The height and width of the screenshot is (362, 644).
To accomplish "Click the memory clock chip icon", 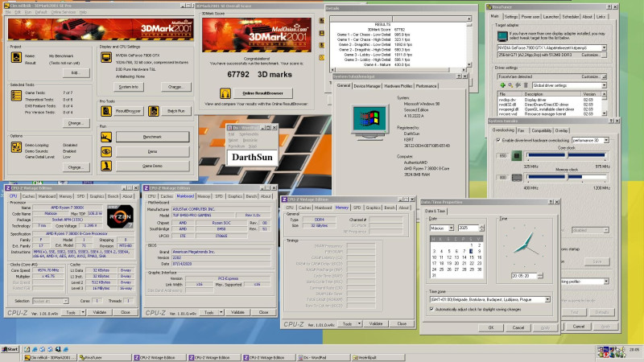I will pyautogui.click(x=517, y=177).
